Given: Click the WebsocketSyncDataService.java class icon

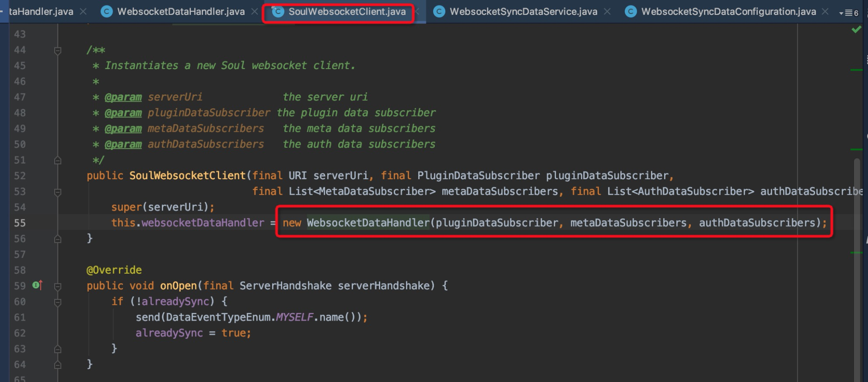Looking at the screenshot, I should point(439,12).
